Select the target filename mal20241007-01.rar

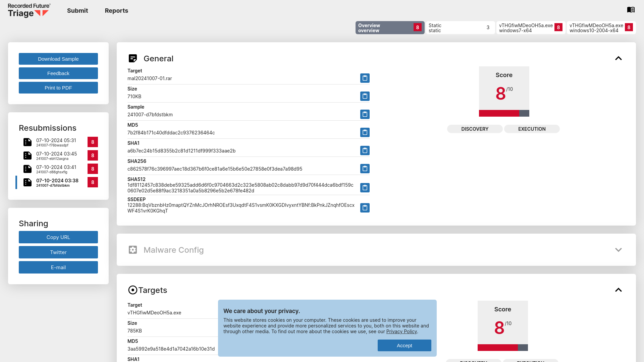coord(150,78)
